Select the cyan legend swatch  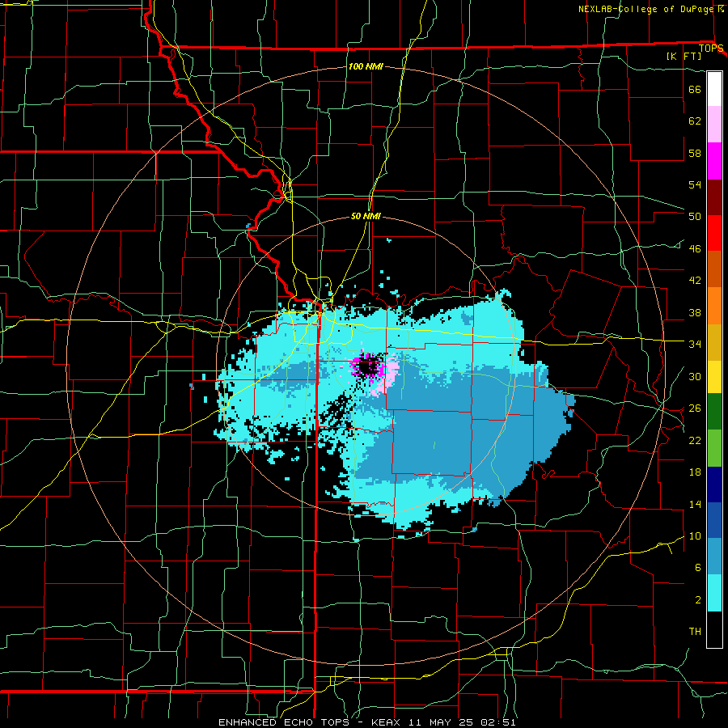pos(714,593)
